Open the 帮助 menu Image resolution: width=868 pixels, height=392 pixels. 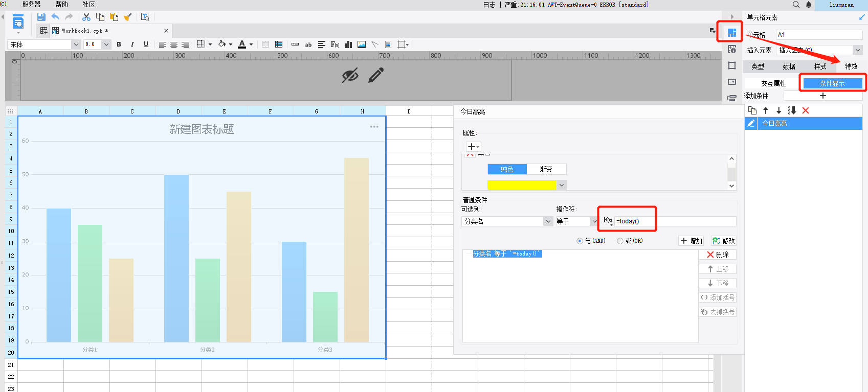point(61,4)
